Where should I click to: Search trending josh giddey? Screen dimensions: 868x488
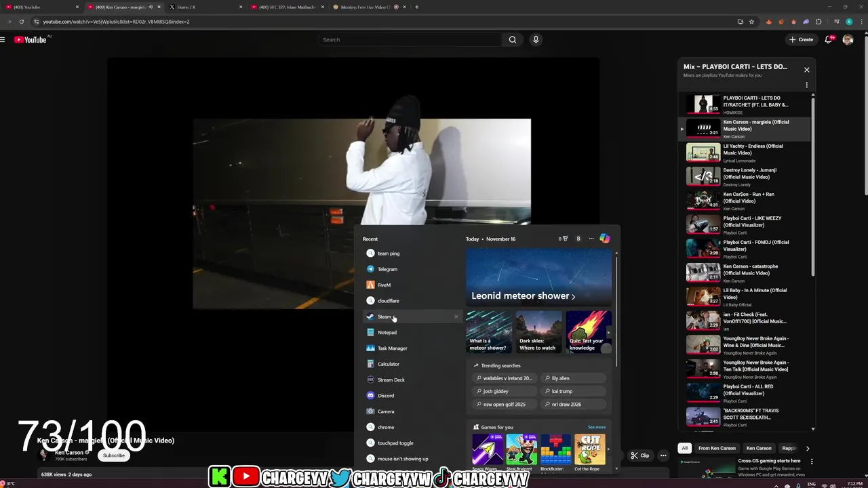[x=505, y=391]
